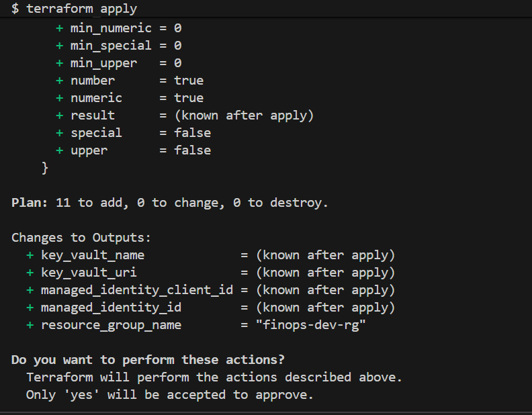
Task: Select the min_upper attribute line
Action: pyautogui.click(x=119, y=63)
